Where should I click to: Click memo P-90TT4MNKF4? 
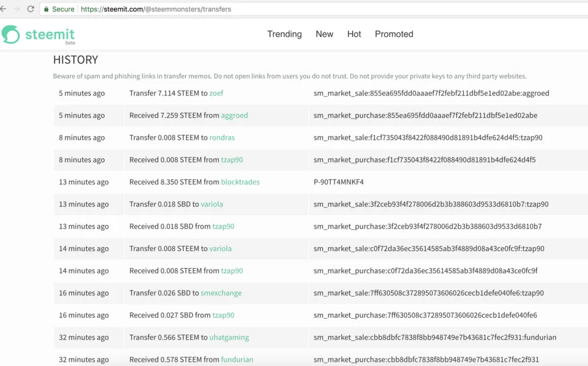pyautogui.click(x=339, y=182)
